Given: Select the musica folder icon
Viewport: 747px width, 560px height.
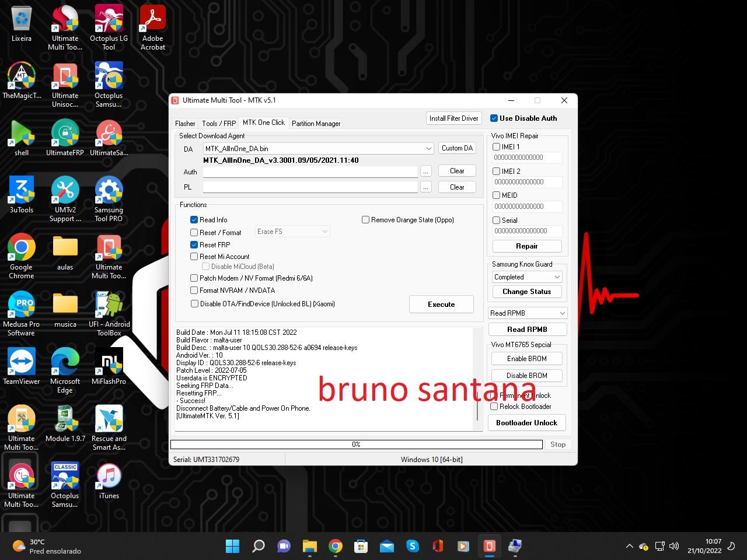Looking at the screenshot, I should pyautogui.click(x=65, y=310).
